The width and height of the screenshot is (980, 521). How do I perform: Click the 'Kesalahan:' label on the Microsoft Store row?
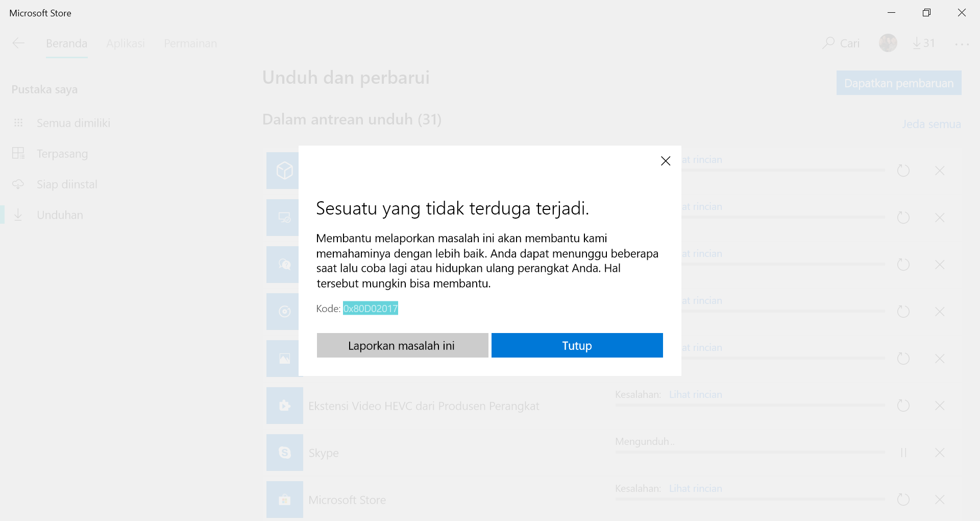tap(638, 488)
